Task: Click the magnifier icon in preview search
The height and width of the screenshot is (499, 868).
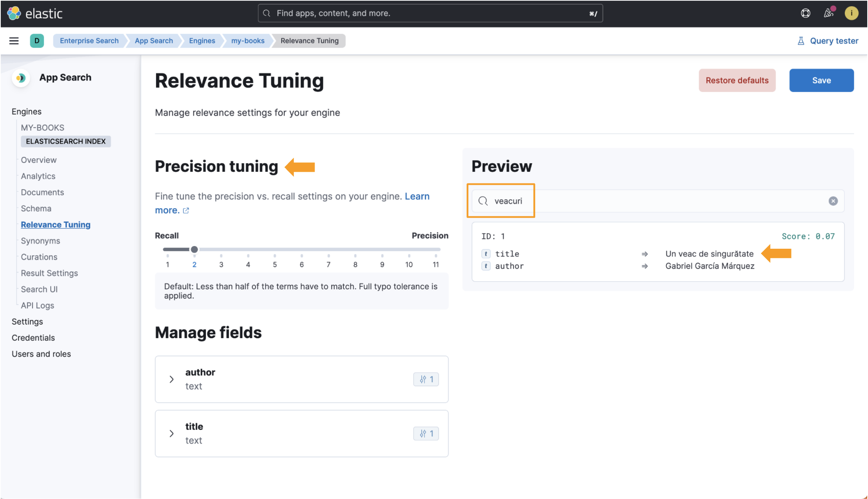Action: tap(483, 201)
